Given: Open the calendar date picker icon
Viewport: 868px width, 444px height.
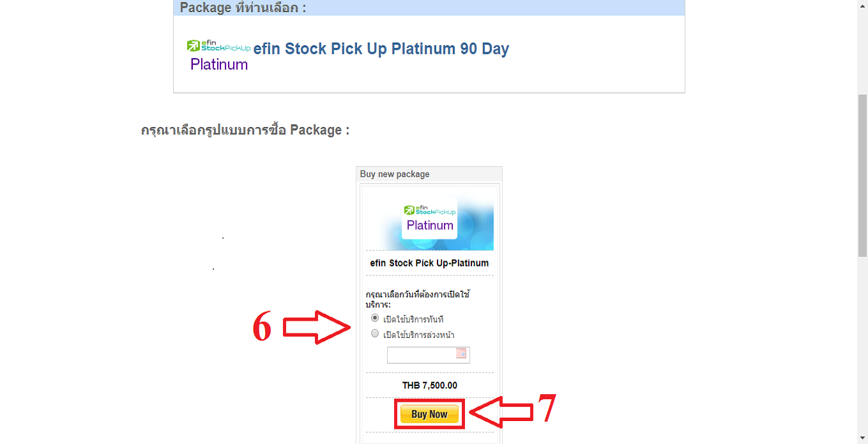Looking at the screenshot, I should [x=461, y=353].
